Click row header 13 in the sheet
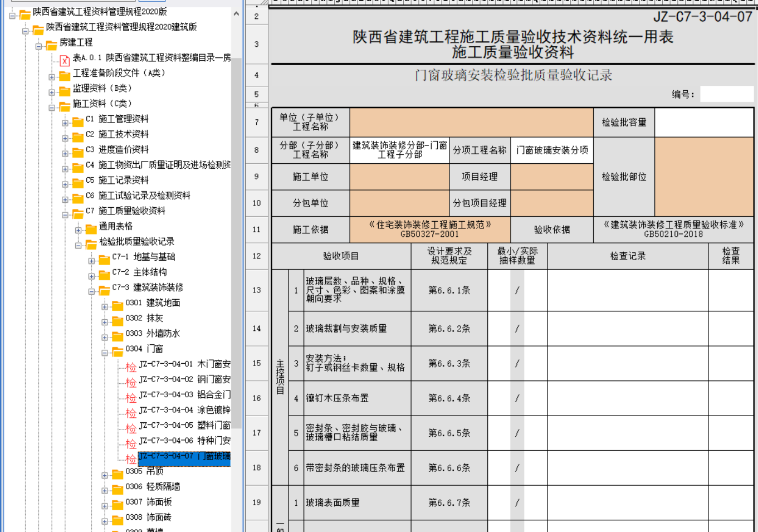The image size is (758, 532). 257,290
